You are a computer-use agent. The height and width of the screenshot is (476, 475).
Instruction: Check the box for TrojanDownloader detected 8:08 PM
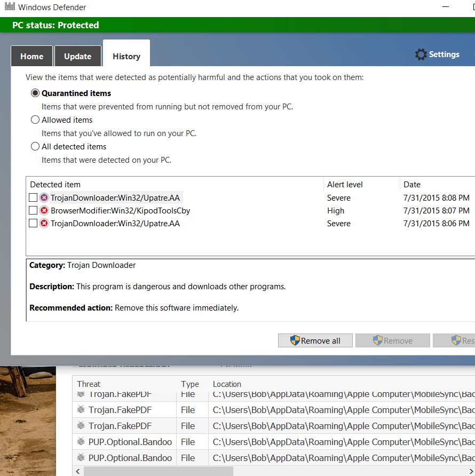33,197
